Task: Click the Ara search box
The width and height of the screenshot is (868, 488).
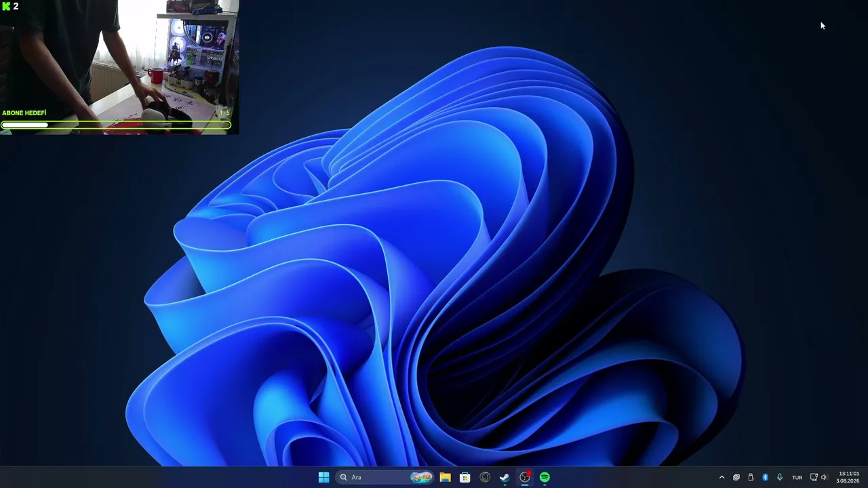Action: 384,477
